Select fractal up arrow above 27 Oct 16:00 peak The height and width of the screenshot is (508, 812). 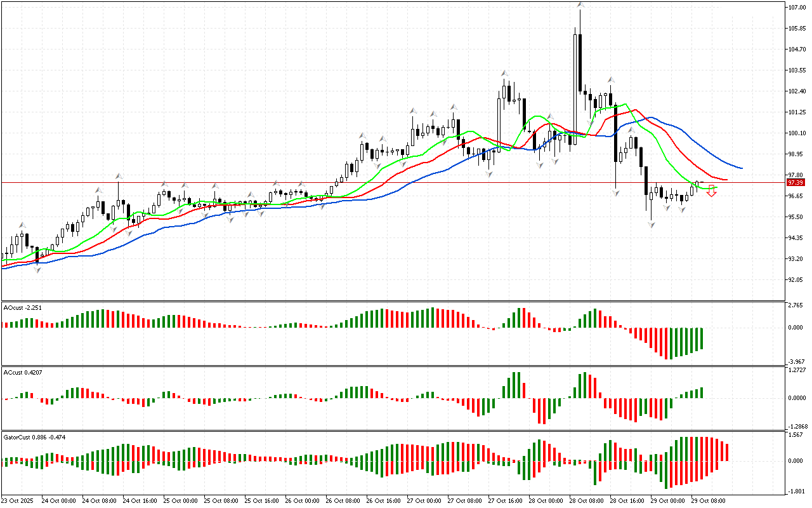[505, 74]
